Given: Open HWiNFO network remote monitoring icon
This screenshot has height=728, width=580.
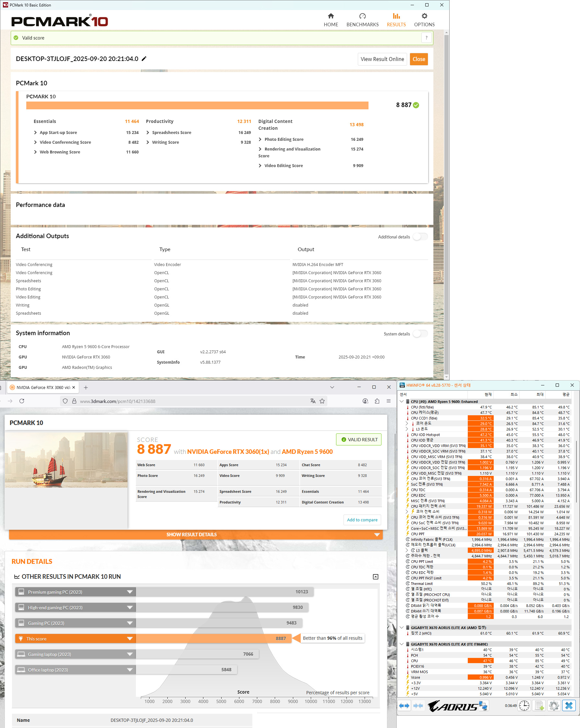Looking at the screenshot, I should pyautogui.click(x=483, y=705).
